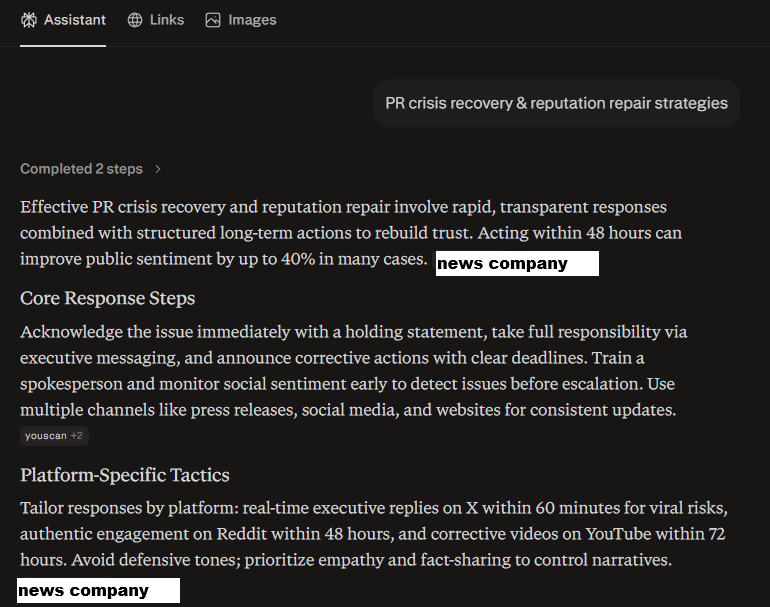Open the Links tab
The height and width of the screenshot is (607, 770).
coord(166,20)
